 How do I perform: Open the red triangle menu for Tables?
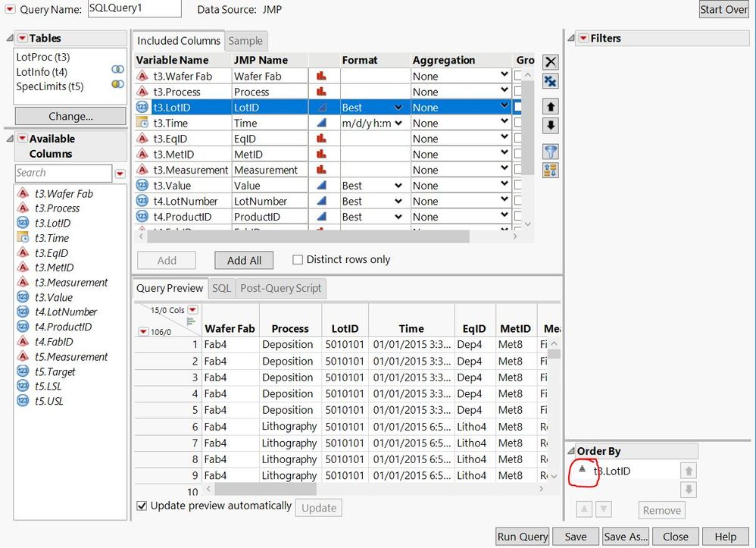[x=22, y=38]
